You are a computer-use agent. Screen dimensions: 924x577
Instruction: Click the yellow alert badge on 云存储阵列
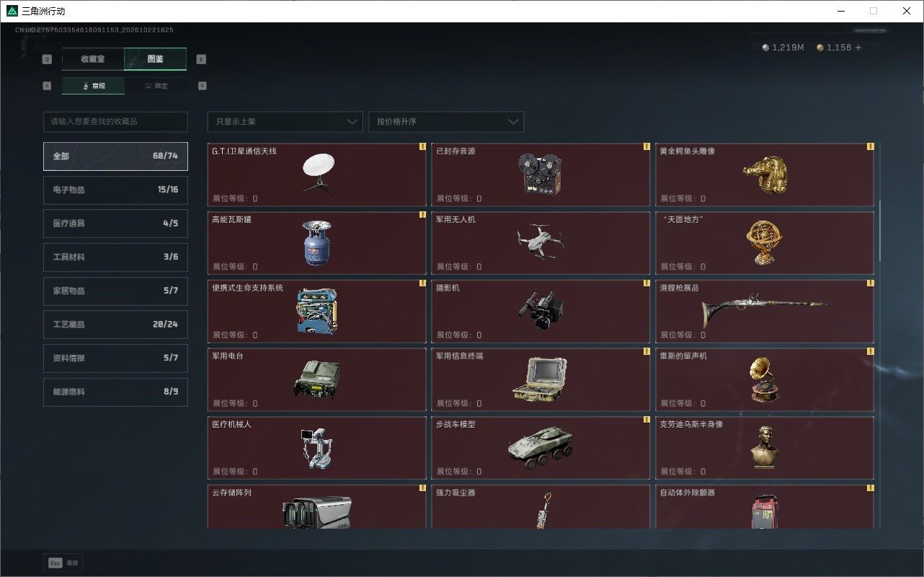422,488
